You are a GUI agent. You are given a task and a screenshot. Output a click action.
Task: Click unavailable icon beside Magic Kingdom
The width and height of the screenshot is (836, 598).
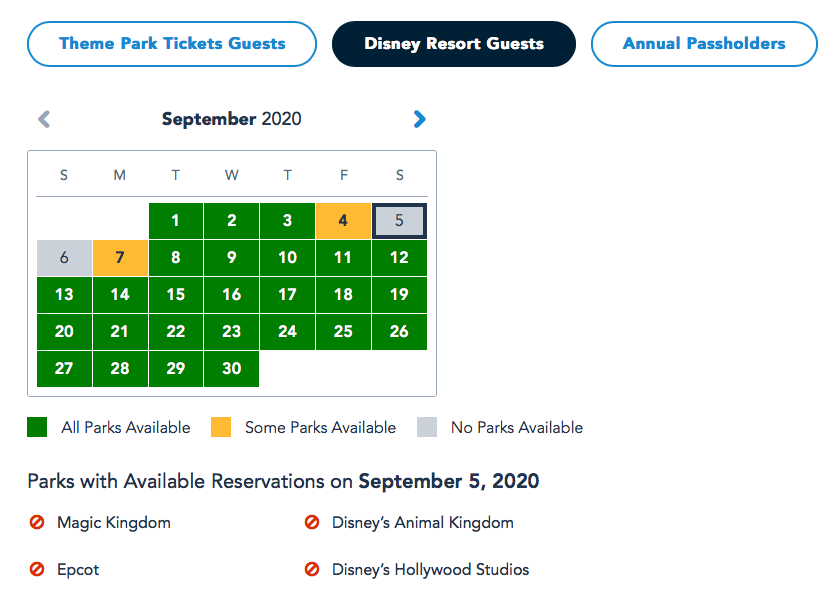(37, 522)
